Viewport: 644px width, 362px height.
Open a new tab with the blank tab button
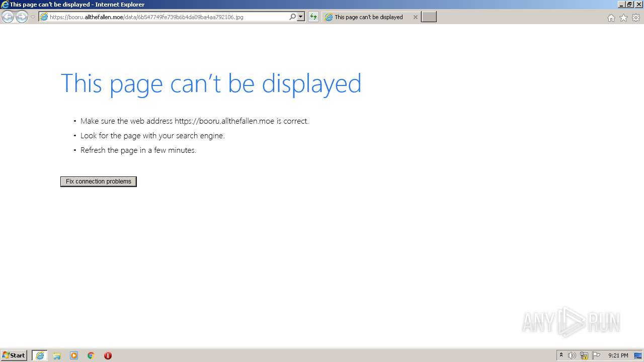click(429, 17)
